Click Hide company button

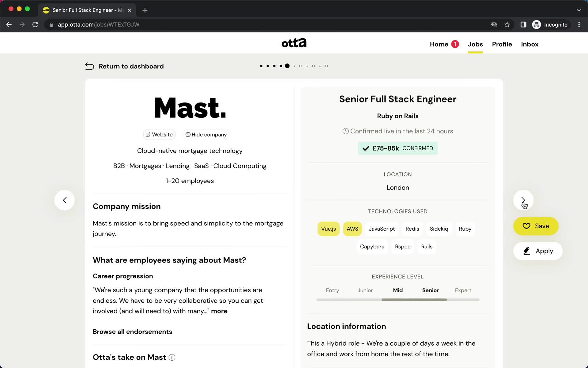click(x=206, y=135)
